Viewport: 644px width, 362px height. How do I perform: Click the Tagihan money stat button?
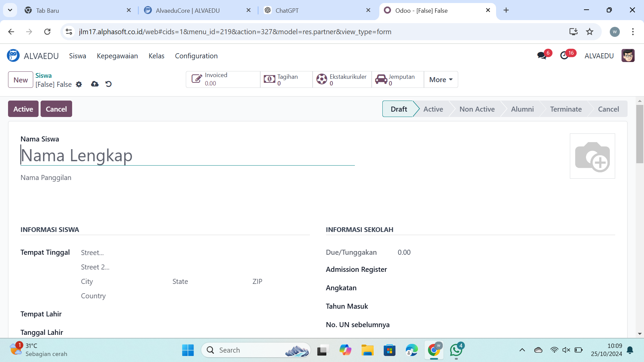tap(286, 80)
